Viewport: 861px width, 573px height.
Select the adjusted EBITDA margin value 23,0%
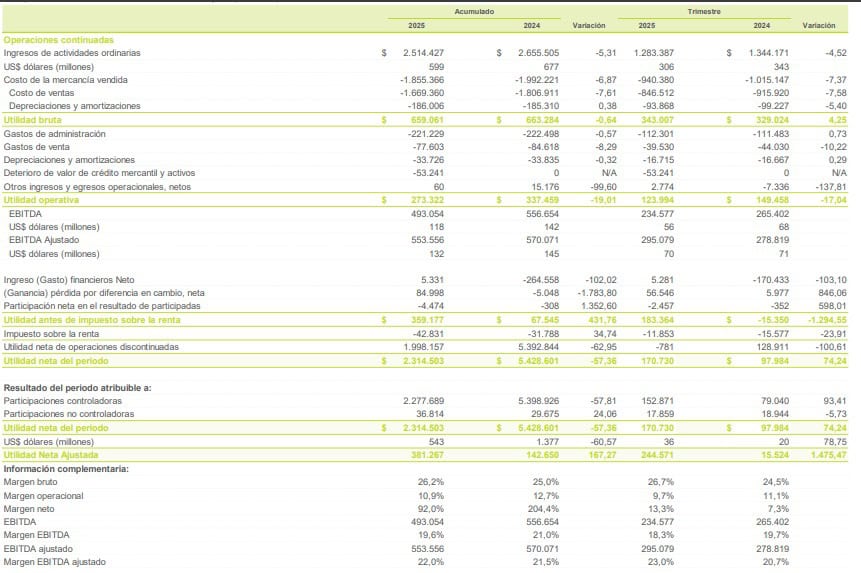pyautogui.click(x=661, y=562)
